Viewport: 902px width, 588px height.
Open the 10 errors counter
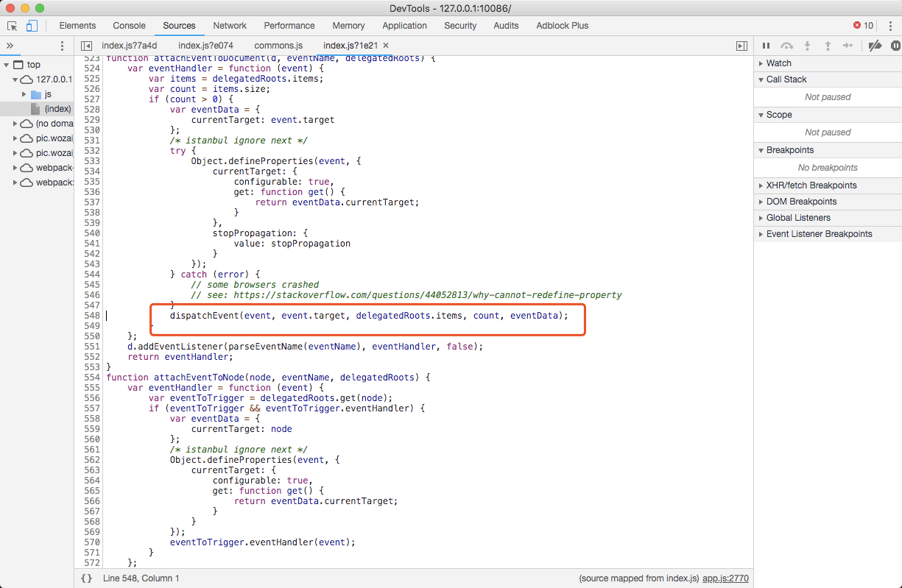pyautogui.click(x=863, y=26)
